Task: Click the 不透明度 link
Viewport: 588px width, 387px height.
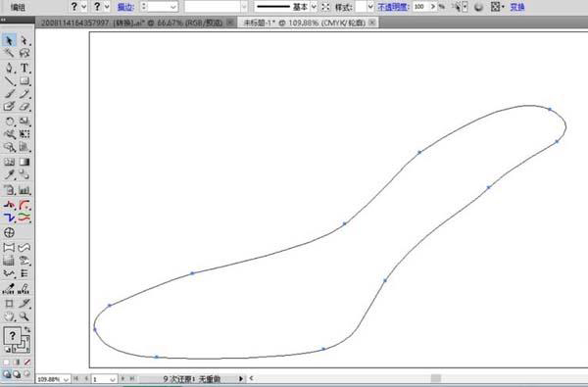Action: (x=393, y=7)
